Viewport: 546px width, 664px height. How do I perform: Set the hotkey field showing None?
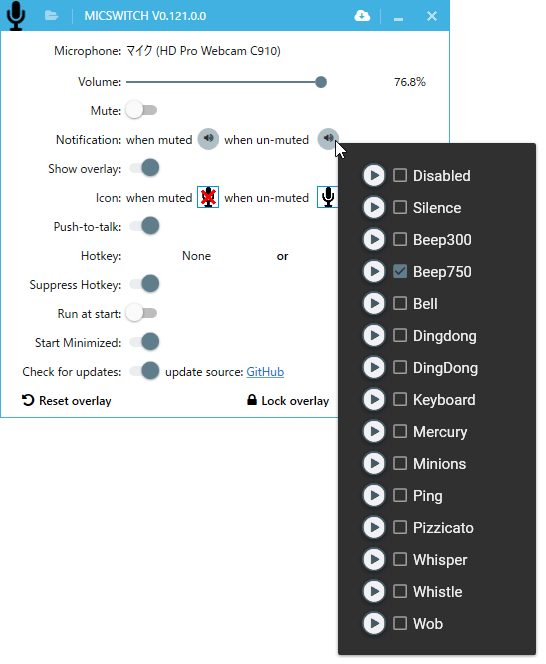coord(197,256)
